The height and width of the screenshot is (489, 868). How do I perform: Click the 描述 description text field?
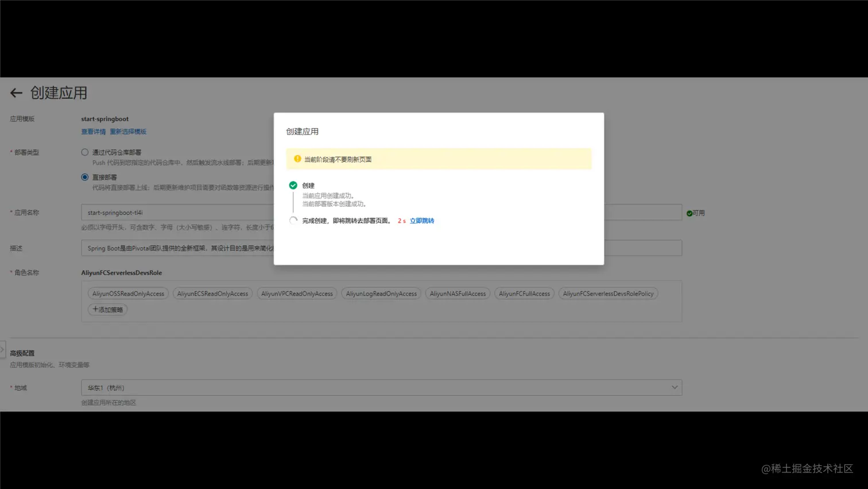point(172,247)
